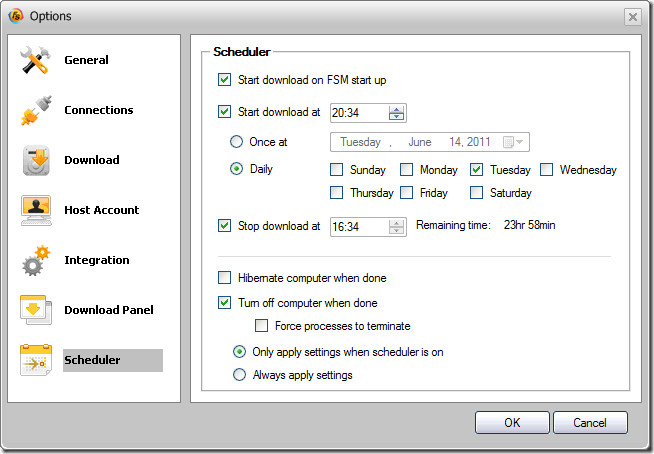Select the Connections plug icon

[x=36, y=110]
